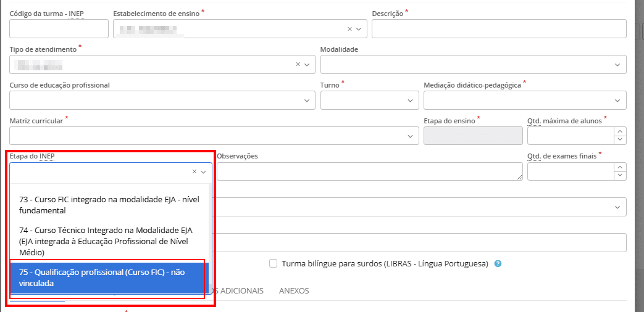Click the Código da turma - INEP field
Image resolution: width=644 pixels, height=312 pixels.
coord(59,29)
